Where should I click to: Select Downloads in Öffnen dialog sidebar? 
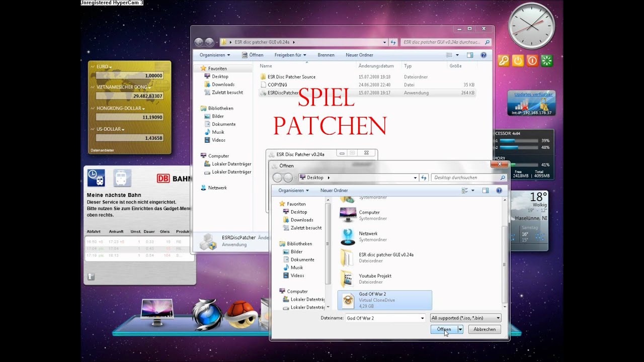coord(301,220)
